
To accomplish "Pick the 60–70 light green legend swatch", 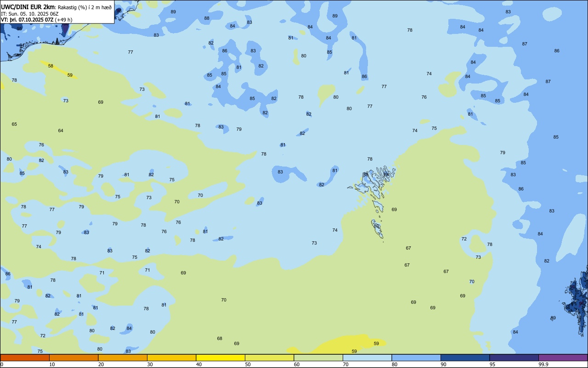I will [x=318, y=357].
